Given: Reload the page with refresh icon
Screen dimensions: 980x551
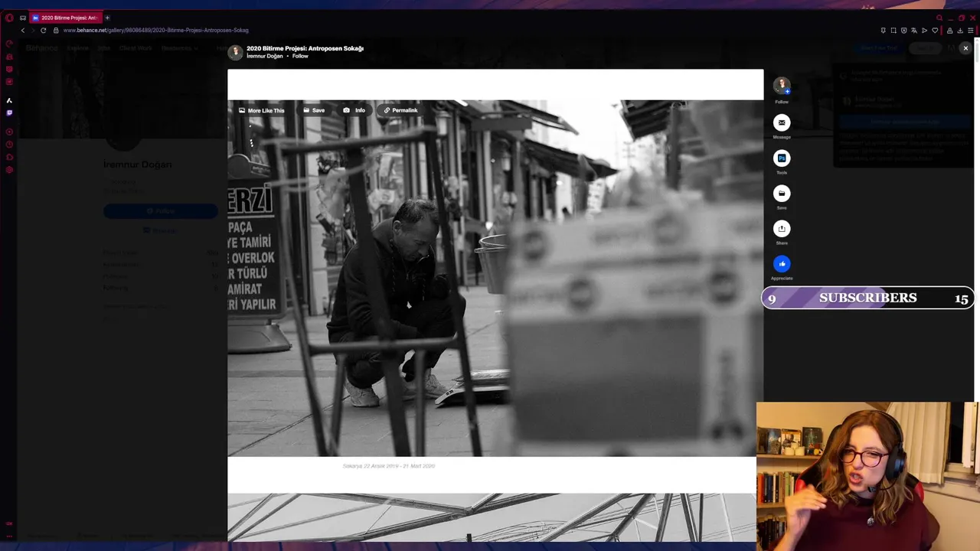Looking at the screenshot, I should [43, 31].
